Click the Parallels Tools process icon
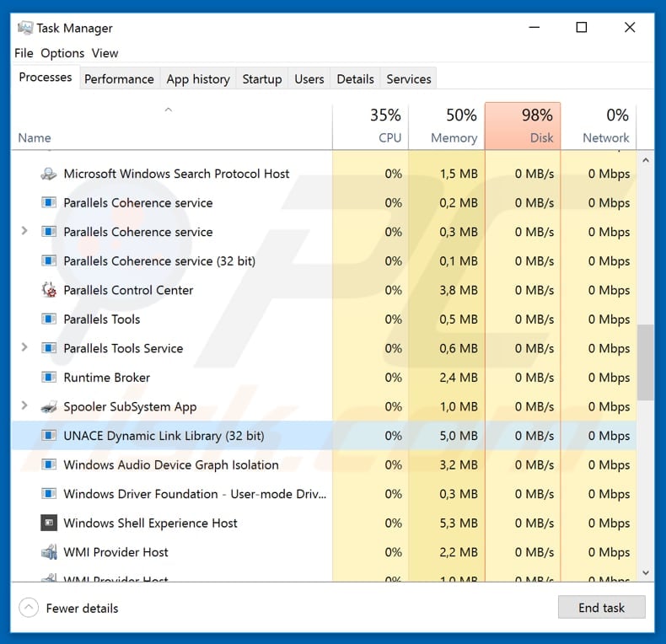The height and width of the screenshot is (644, 666). (49, 319)
